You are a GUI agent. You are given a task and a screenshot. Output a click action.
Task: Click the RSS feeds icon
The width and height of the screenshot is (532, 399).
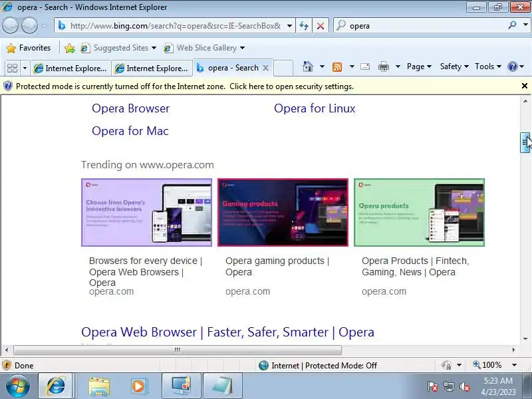pyautogui.click(x=337, y=67)
